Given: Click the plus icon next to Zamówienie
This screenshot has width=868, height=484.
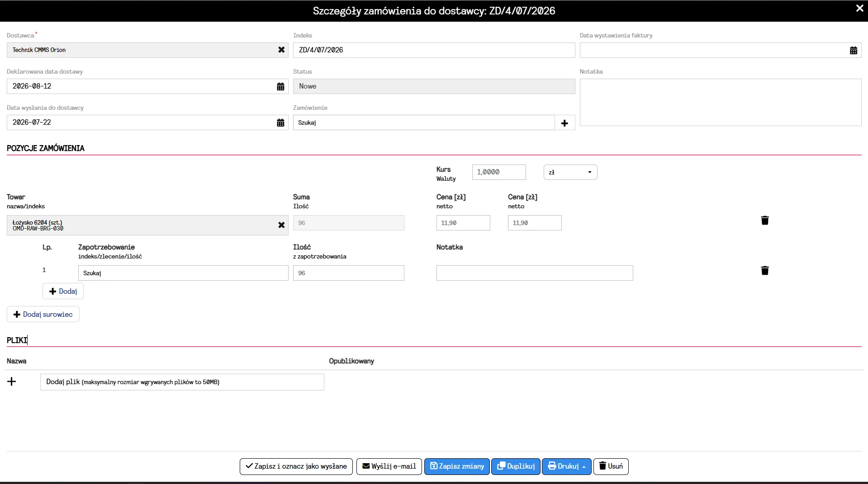Looking at the screenshot, I should (564, 123).
